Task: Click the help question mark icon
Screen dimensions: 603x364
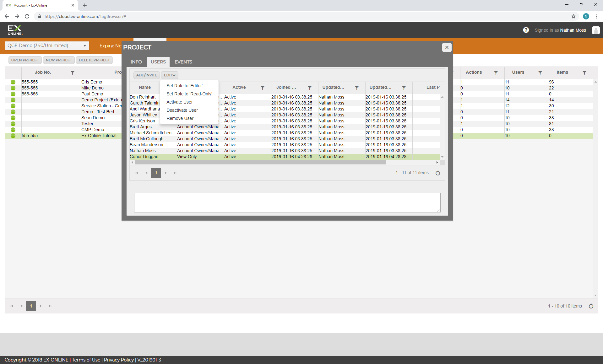Action: (526, 30)
